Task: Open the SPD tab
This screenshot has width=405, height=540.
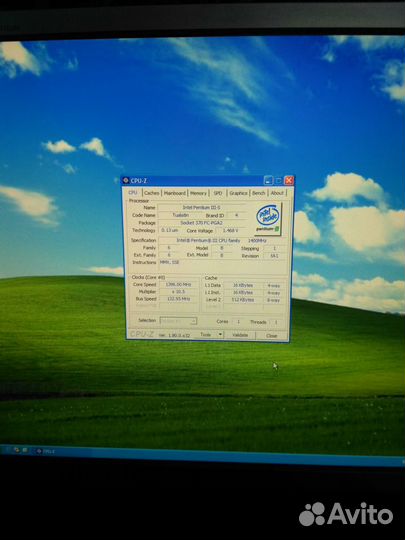Action: [x=218, y=193]
